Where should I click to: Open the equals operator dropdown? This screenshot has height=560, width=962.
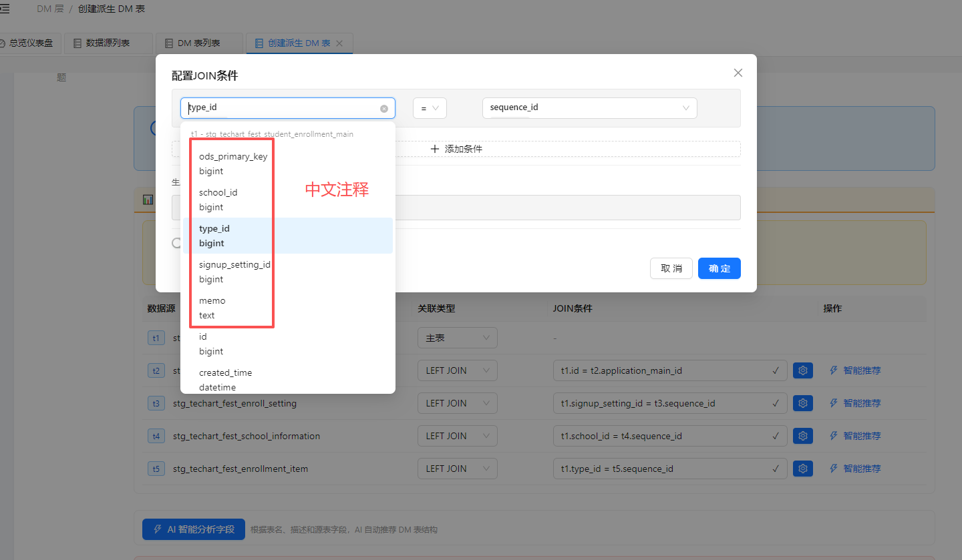[x=430, y=108]
